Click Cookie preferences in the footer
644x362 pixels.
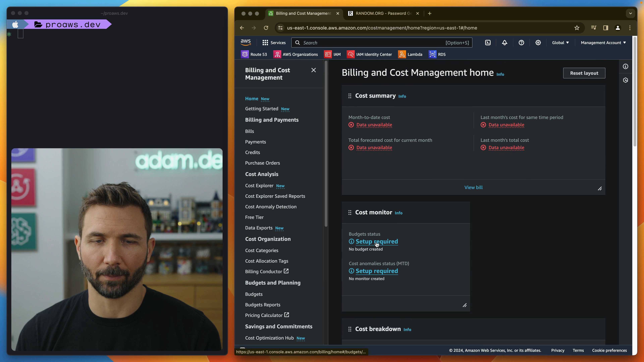(609, 350)
